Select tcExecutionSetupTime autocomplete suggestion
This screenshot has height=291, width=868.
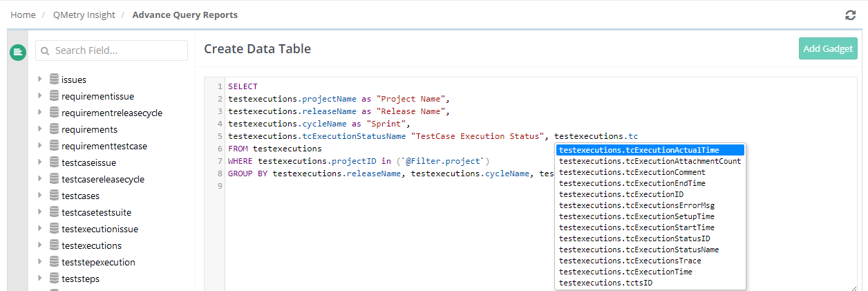point(650,216)
